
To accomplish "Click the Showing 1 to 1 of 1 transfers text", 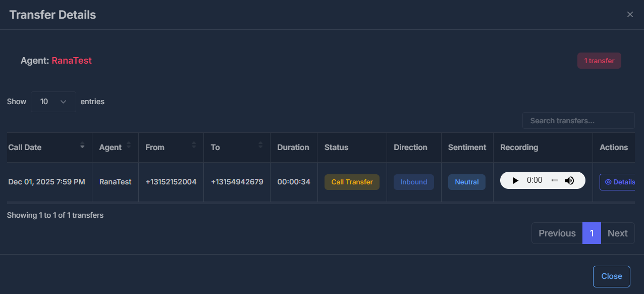I will point(55,215).
